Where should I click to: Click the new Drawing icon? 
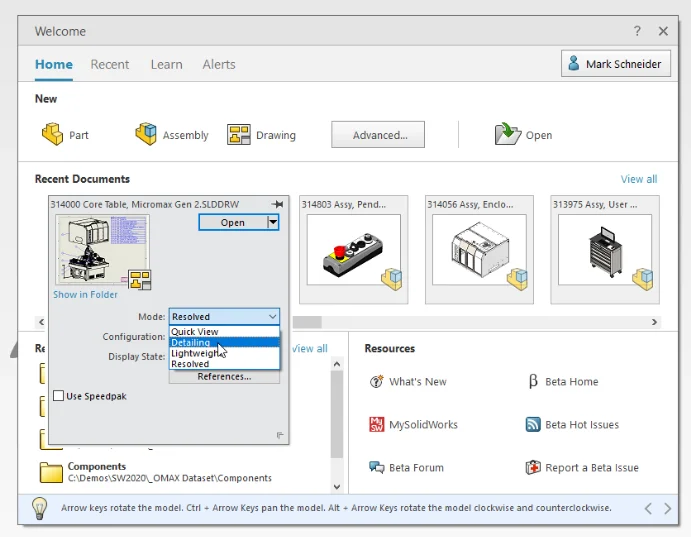239,134
